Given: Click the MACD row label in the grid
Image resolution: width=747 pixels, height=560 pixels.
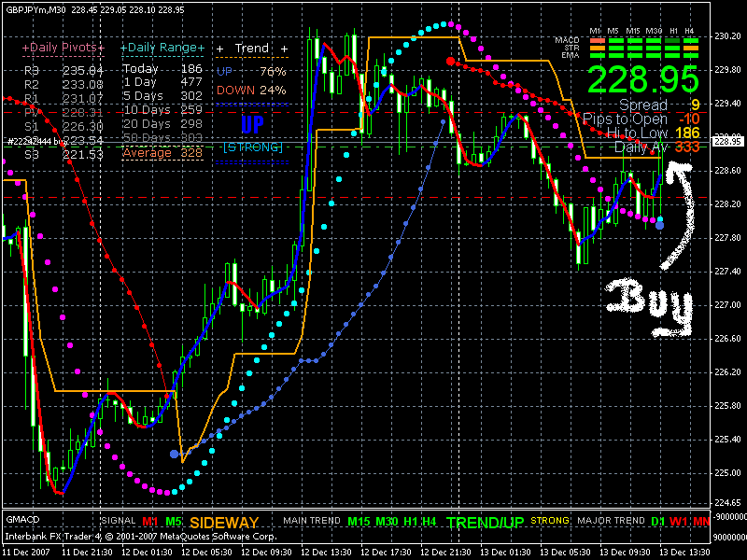Looking at the screenshot, I should tap(567, 40).
